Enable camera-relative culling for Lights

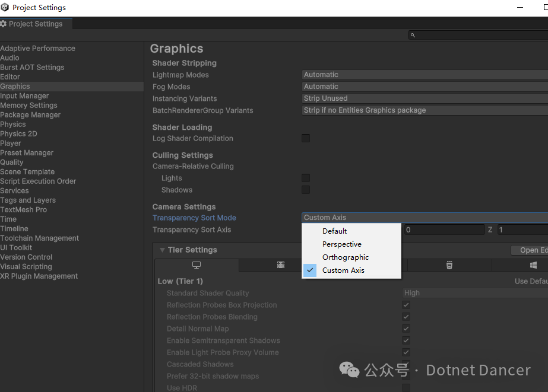tap(306, 178)
